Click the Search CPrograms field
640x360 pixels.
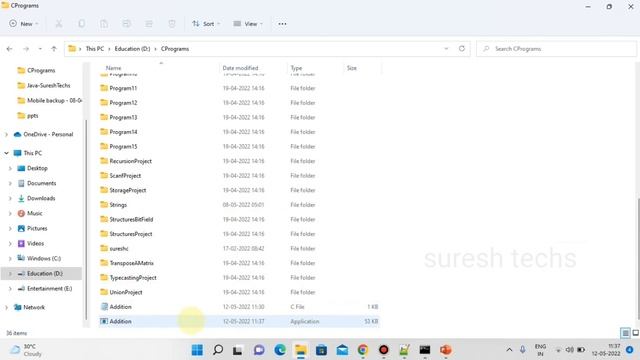click(x=556, y=49)
